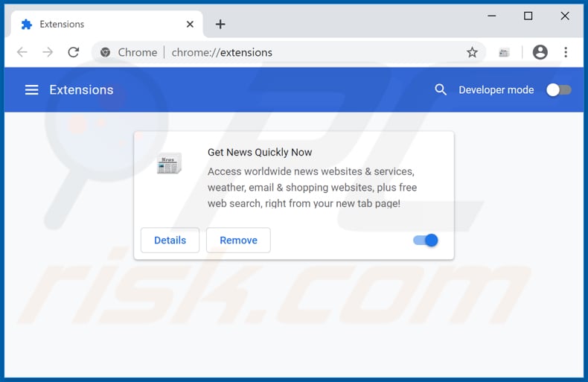The image size is (588, 382).
Task: Search extensions with the magnifier icon
Action: 441,89
